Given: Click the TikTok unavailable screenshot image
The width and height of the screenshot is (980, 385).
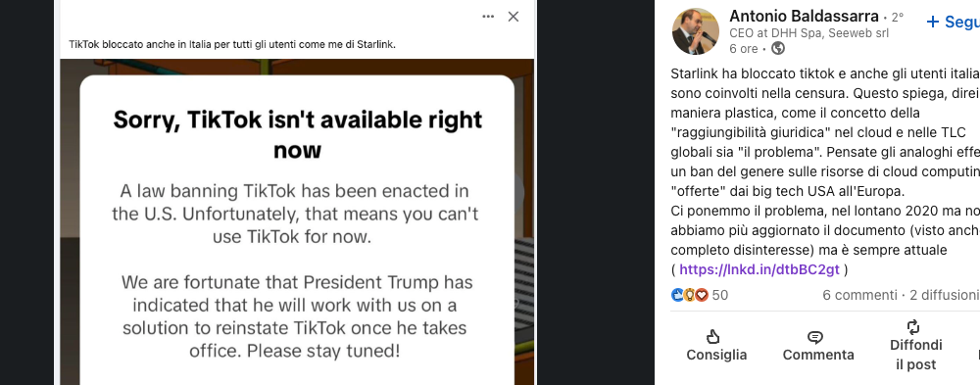Looking at the screenshot, I should point(297,221).
